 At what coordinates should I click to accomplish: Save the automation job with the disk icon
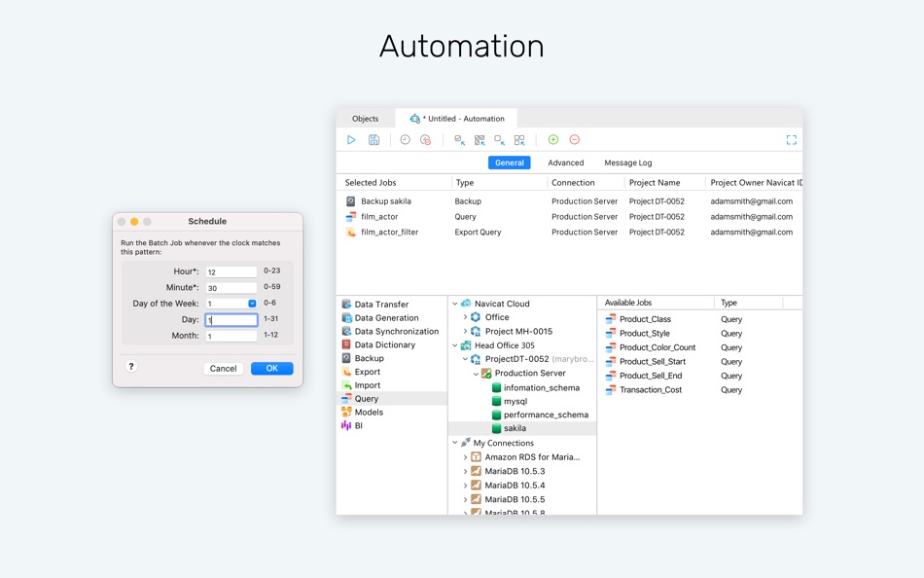tap(373, 140)
